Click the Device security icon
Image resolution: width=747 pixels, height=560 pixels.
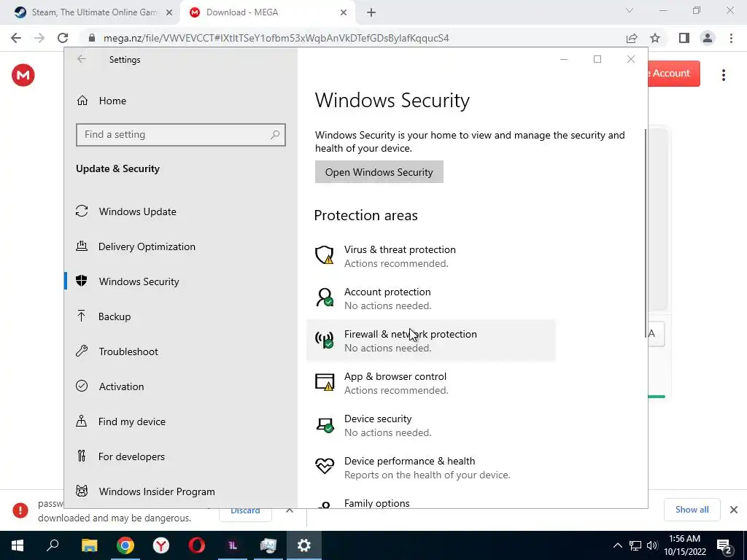click(325, 425)
